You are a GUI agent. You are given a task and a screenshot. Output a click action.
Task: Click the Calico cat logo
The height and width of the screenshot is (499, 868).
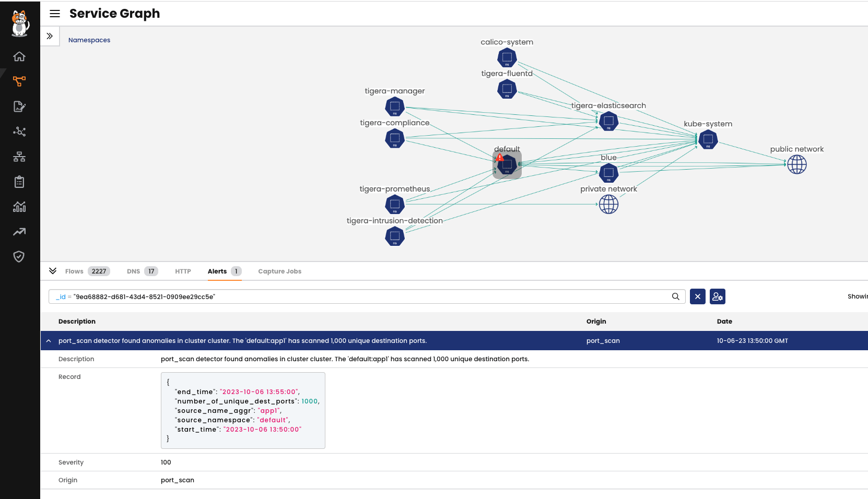[20, 23]
